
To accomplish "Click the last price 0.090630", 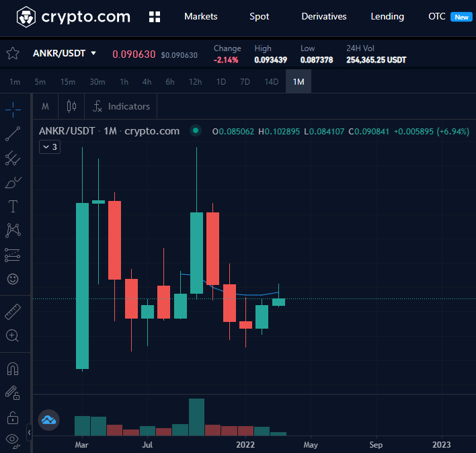I will [x=134, y=54].
